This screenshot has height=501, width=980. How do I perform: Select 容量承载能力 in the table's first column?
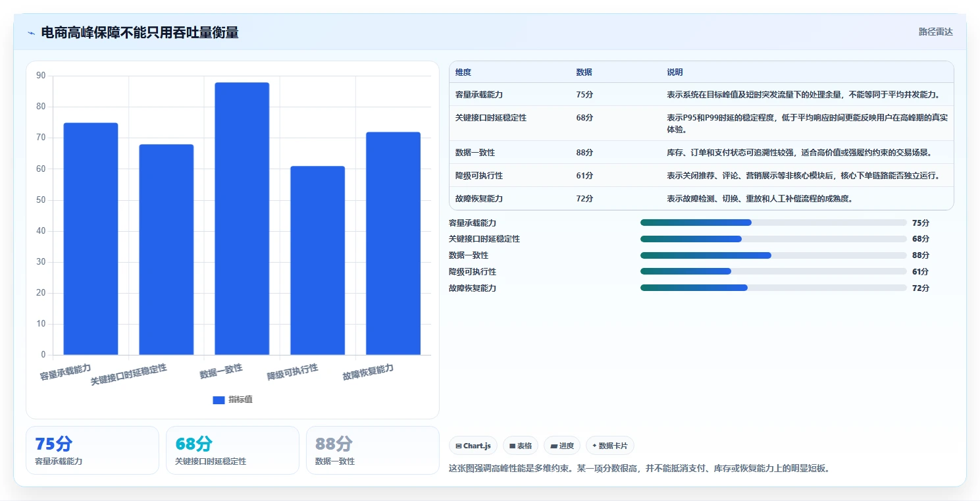(x=479, y=95)
